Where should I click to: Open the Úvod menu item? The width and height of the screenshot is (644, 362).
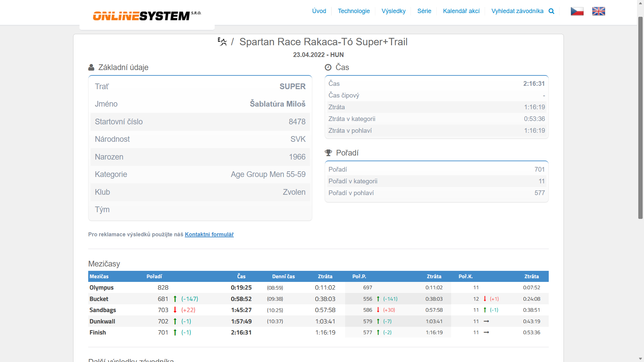(x=319, y=11)
